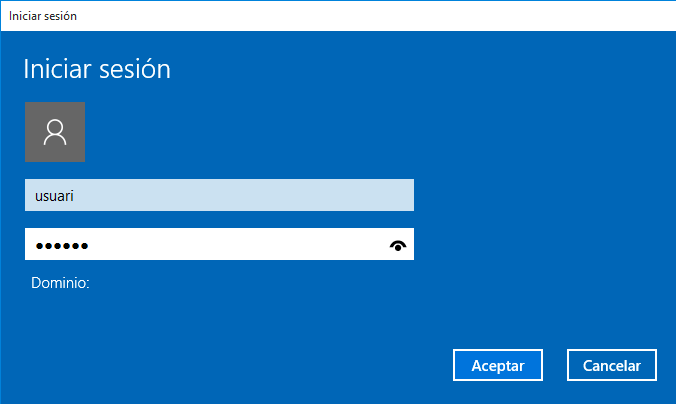This screenshot has height=404, width=676.
Task: Reveal password with the eye icon
Action: (399, 245)
